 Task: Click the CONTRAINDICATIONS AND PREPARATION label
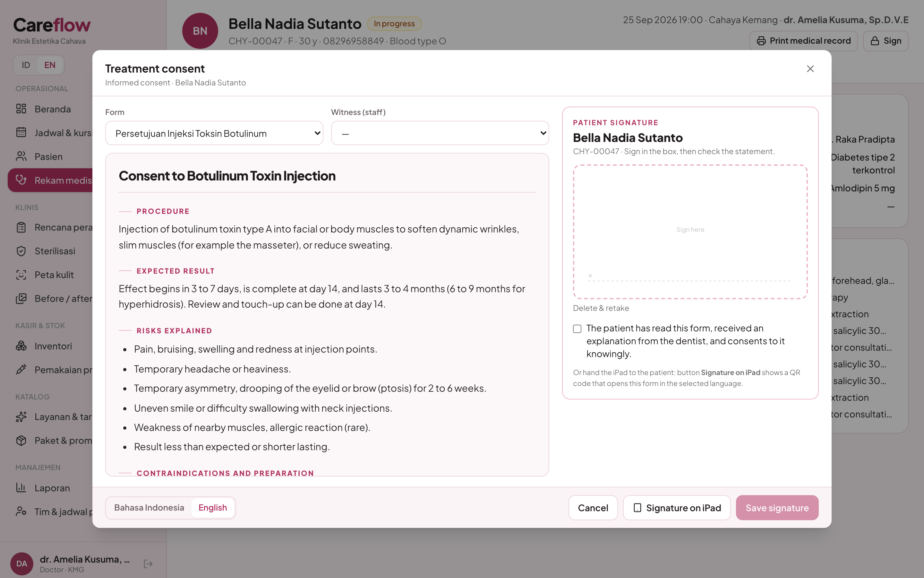click(225, 473)
